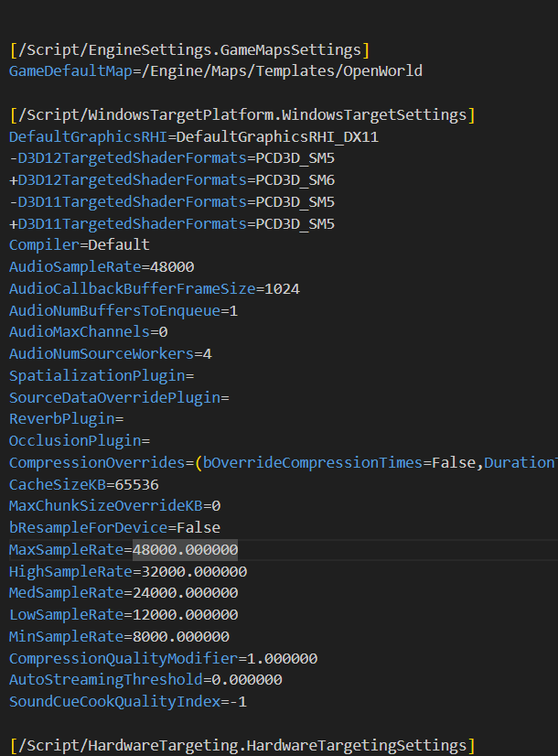Click the MinSampleRate=8000.000000 line

(x=120, y=637)
